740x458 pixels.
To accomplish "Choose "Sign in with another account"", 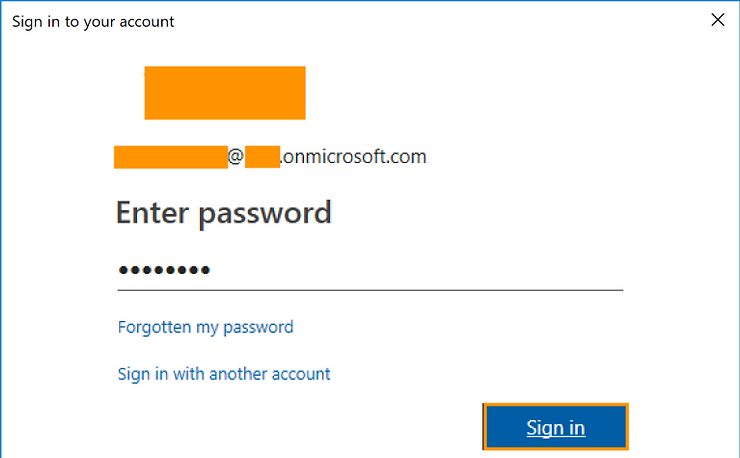I will (224, 374).
